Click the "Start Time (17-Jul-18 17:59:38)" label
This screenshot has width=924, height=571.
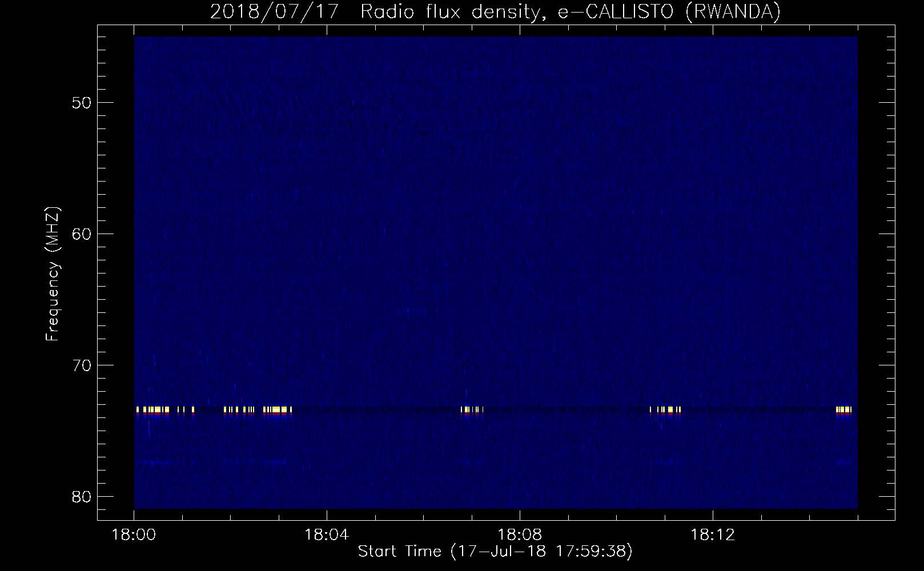tap(495, 552)
